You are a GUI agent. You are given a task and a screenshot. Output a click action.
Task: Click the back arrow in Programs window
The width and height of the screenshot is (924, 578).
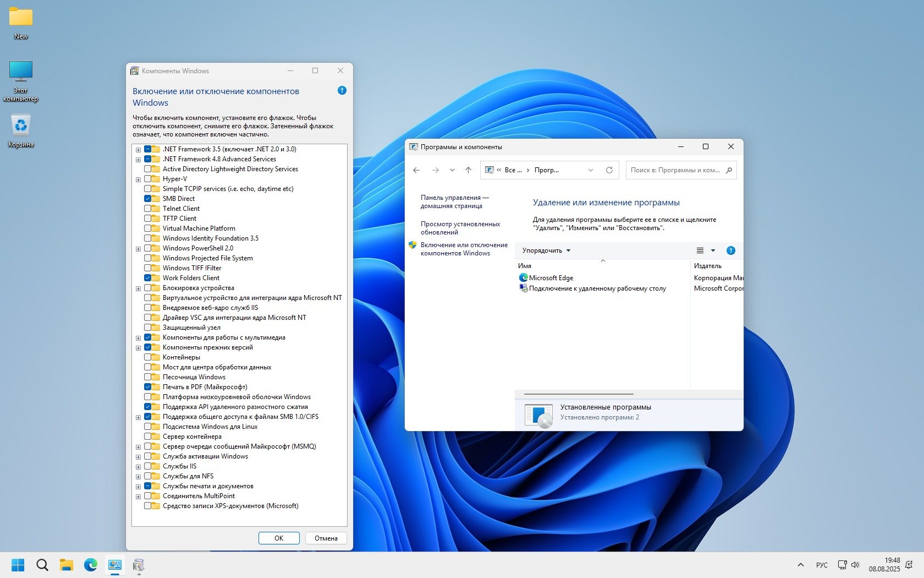[x=416, y=170]
